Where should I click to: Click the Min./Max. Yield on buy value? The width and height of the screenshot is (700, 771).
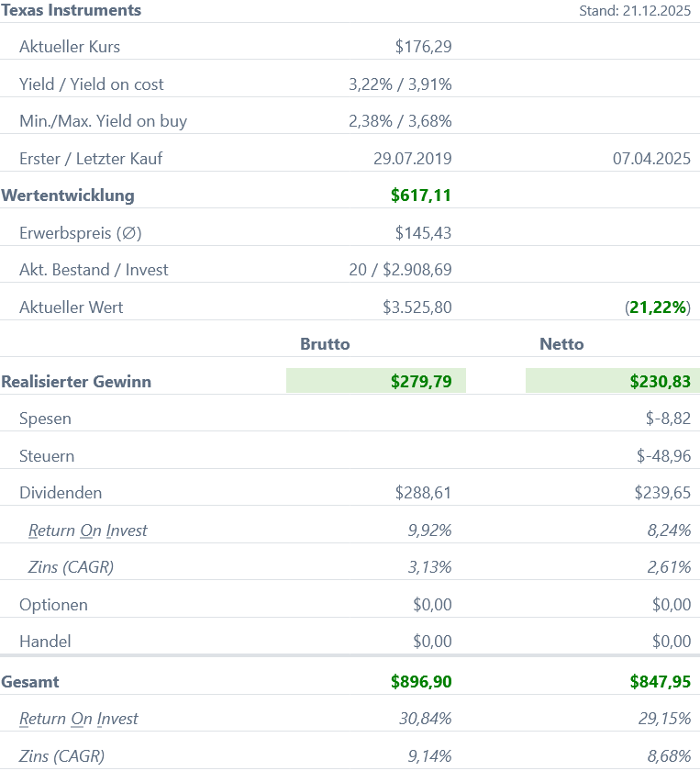[400, 121]
